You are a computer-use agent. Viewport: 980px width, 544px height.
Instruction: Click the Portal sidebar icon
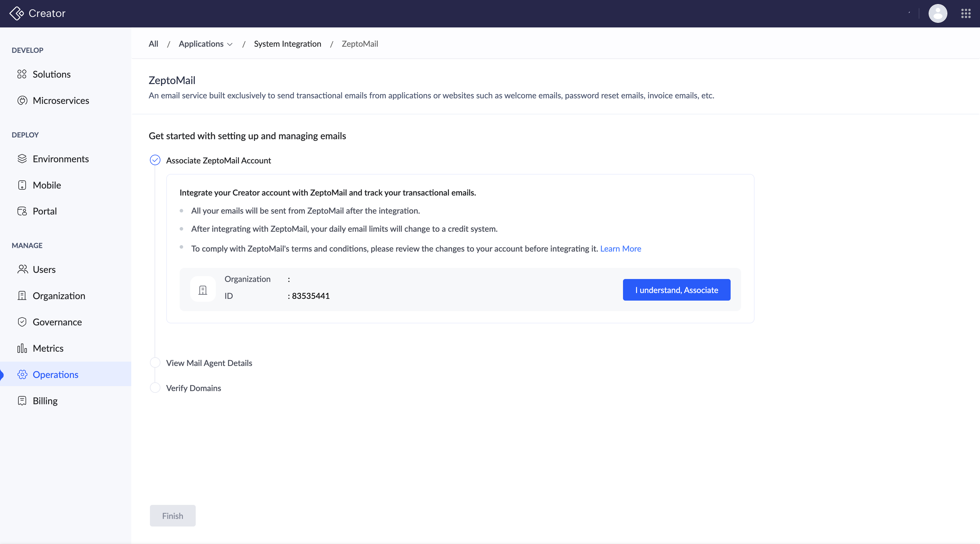pos(22,211)
